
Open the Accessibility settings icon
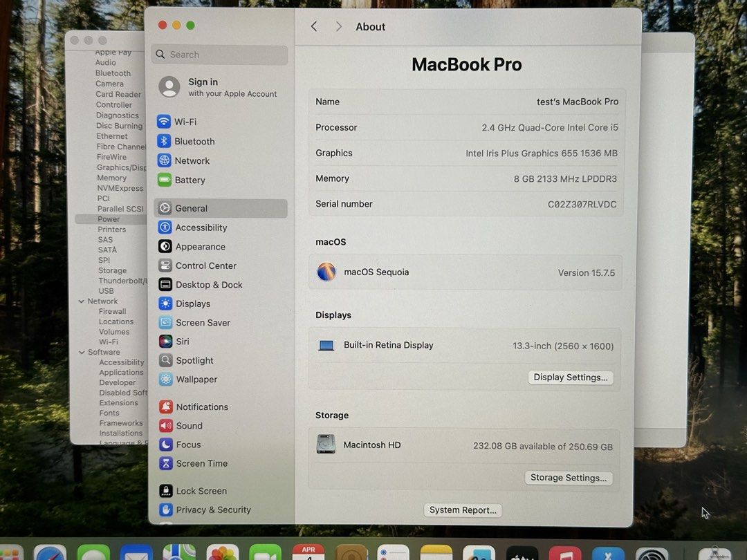pos(165,227)
